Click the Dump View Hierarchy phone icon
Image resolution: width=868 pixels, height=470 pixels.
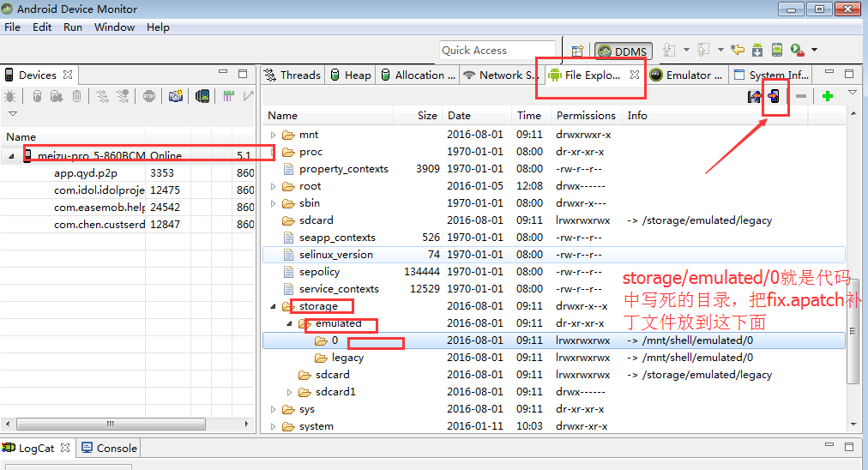(202, 96)
